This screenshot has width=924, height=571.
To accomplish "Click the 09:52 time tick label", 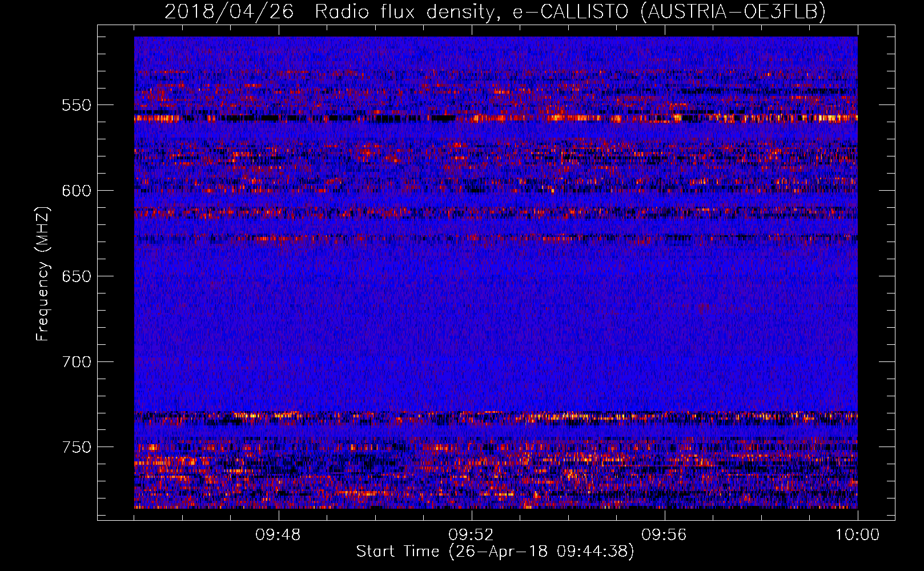I will (471, 535).
